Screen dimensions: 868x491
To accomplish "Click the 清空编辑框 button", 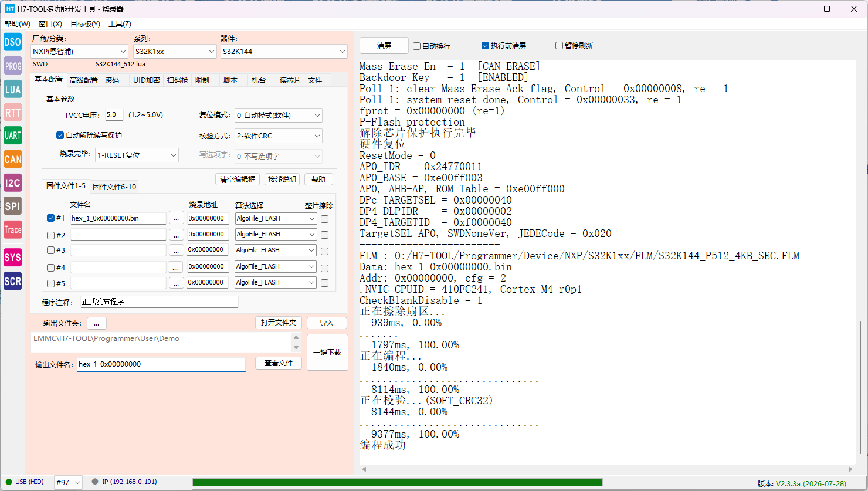I will (238, 180).
